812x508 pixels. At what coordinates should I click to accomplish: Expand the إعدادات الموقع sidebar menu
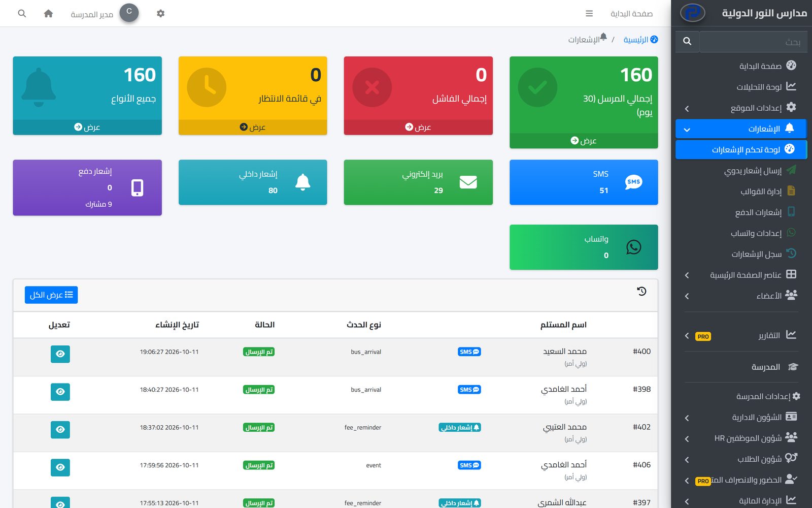tap(741, 108)
